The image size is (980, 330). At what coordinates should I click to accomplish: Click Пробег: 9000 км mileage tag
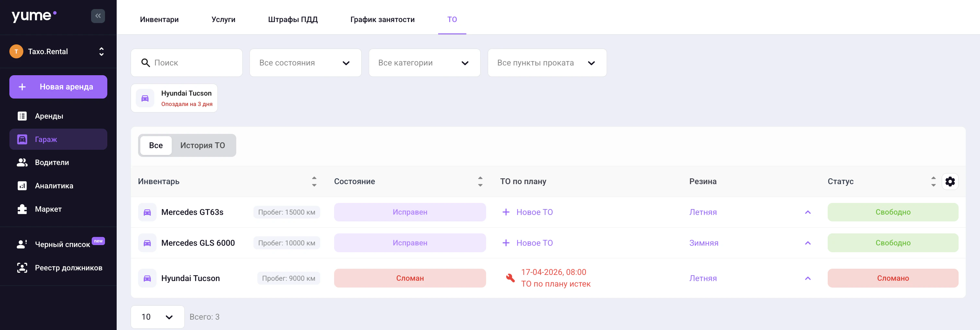pos(288,278)
